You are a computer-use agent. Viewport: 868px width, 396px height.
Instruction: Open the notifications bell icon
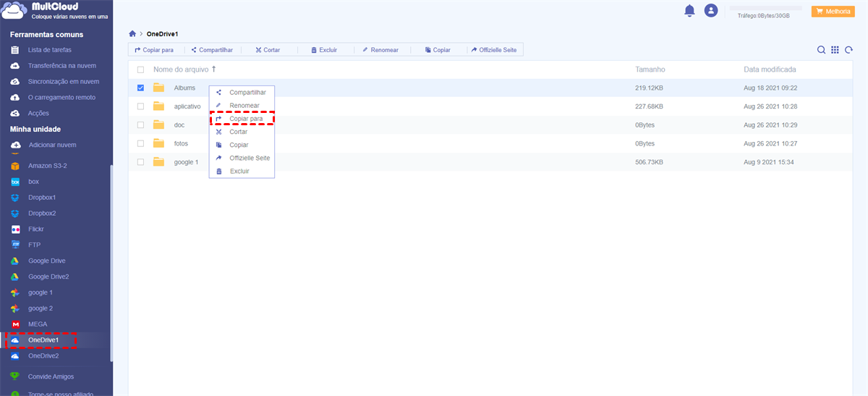pyautogui.click(x=689, y=10)
